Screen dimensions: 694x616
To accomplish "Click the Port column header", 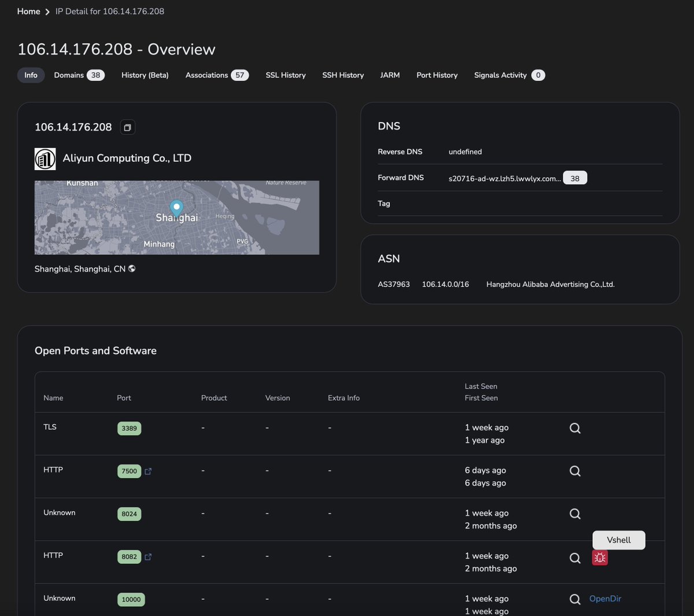I will [124, 398].
